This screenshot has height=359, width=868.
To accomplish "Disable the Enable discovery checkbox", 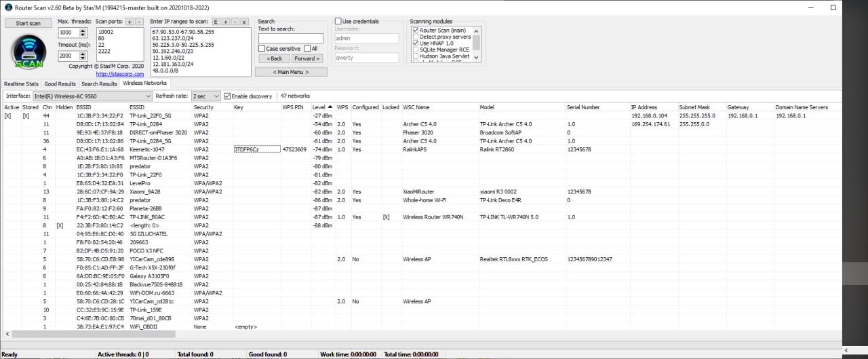I will tap(227, 96).
